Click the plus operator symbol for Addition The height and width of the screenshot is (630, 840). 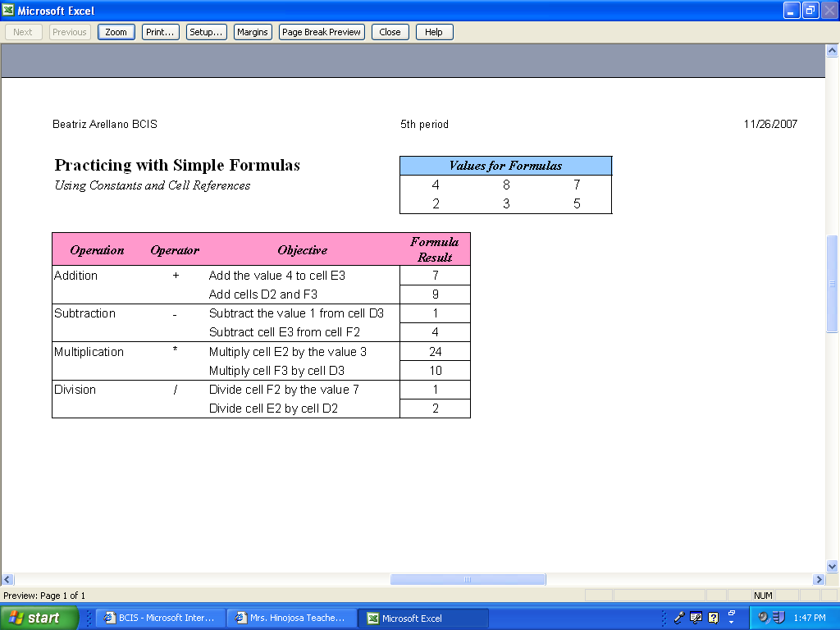(176, 276)
